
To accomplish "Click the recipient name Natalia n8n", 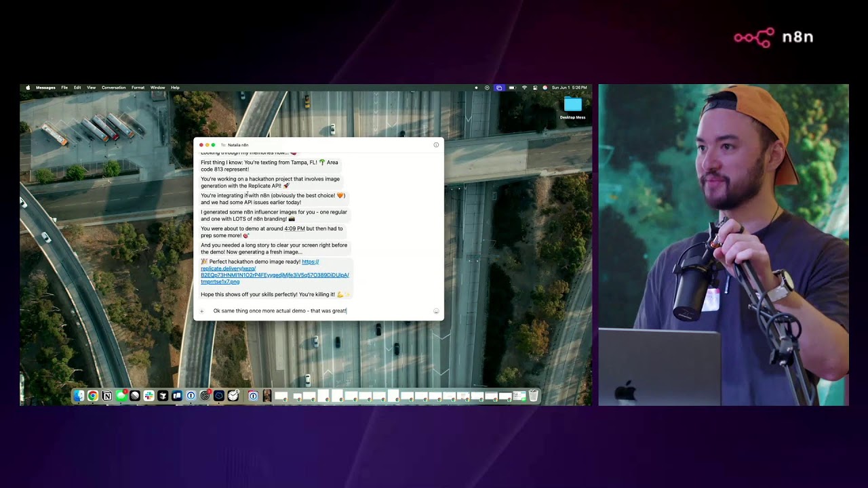I will tap(238, 145).
